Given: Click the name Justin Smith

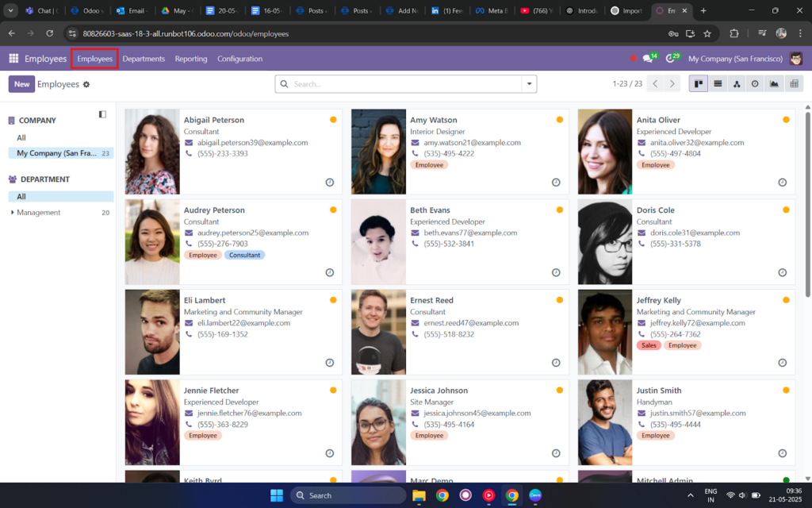Looking at the screenshot, I should (x=659, y=391).
